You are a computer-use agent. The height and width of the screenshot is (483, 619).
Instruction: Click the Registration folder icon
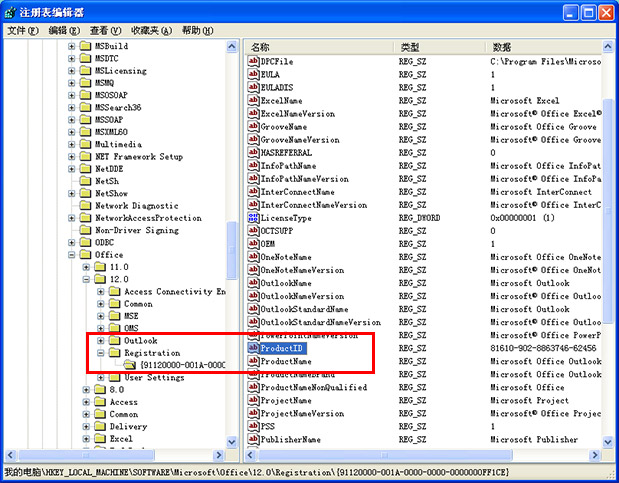[x=114, y=352]
